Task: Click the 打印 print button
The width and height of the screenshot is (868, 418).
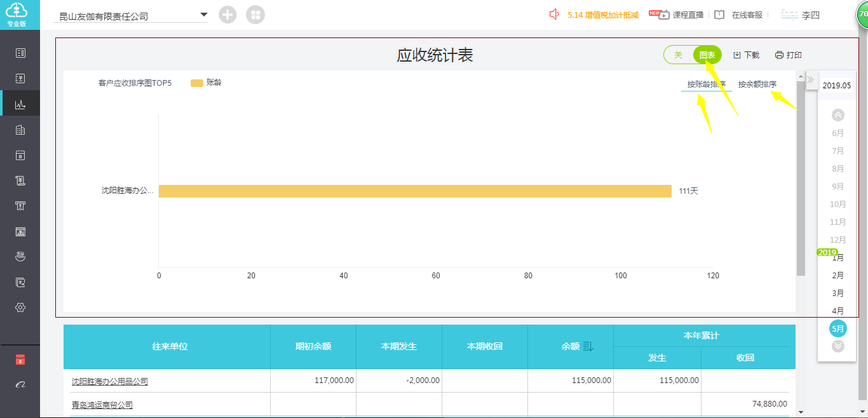Action: coord(788,55)
